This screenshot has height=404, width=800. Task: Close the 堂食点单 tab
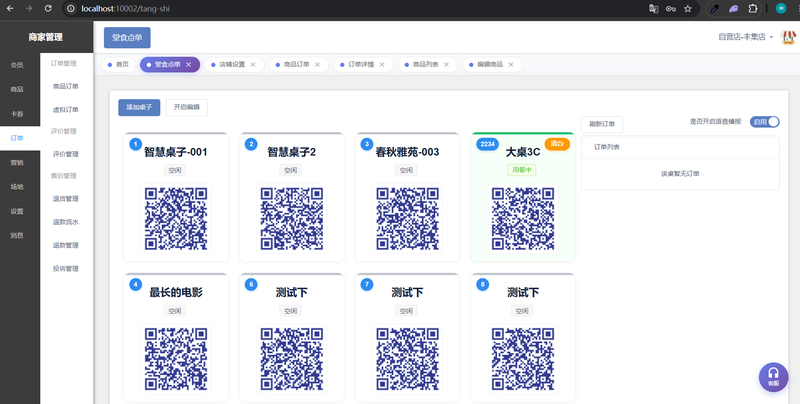189,65
